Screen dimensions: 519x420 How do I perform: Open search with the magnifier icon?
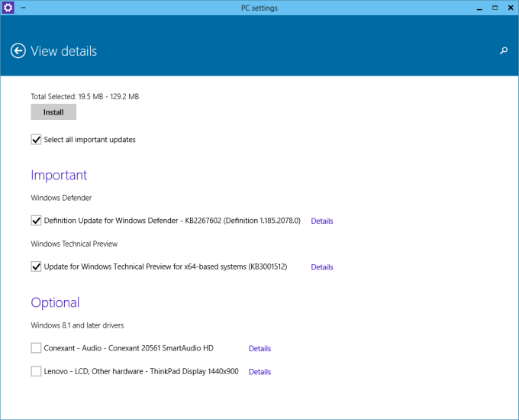[x=504, y=50]
